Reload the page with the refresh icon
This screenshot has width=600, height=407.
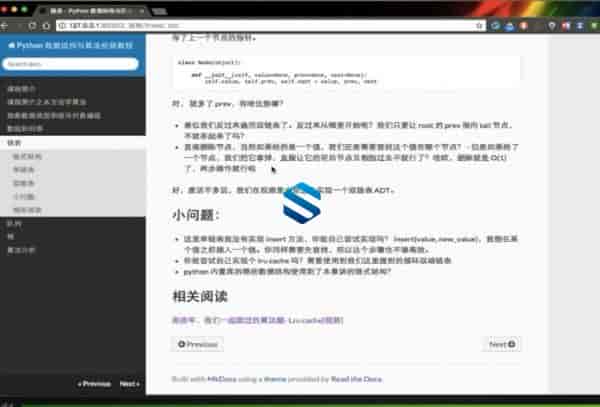pos(34,25)
